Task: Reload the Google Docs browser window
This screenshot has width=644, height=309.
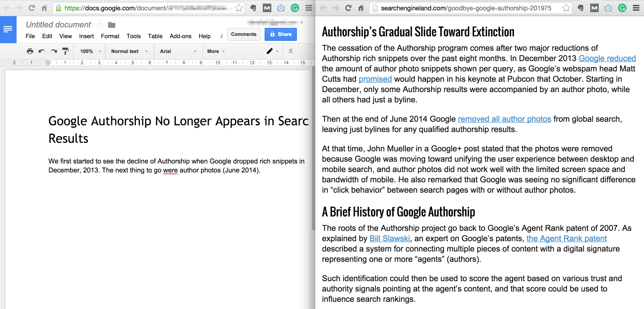Action: tap(31, 8)
